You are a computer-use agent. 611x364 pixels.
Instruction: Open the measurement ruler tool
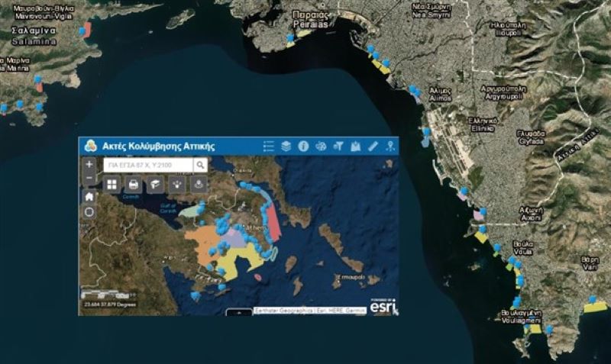373,146
